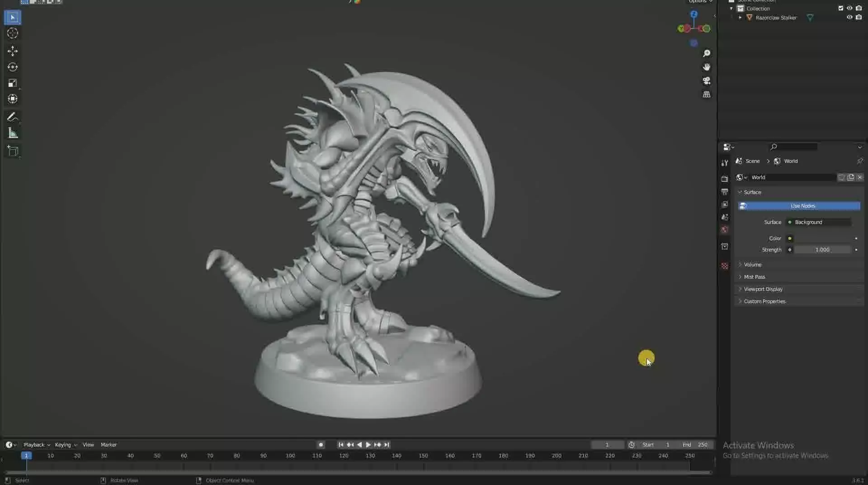Hide Razorclaw Stalker with eye icon
The height and width of the screenshot is (485, 868).
(849, 18)
